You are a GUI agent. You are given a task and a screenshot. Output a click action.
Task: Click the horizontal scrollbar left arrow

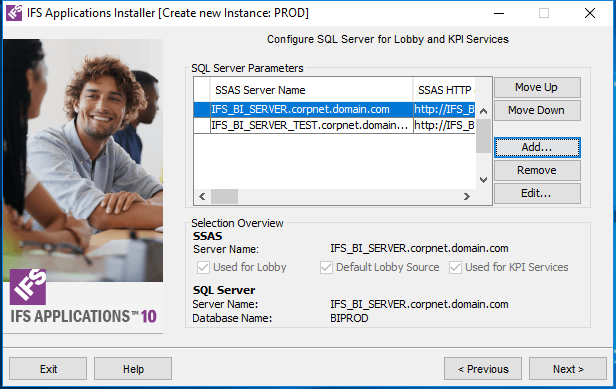click(202, 196)
